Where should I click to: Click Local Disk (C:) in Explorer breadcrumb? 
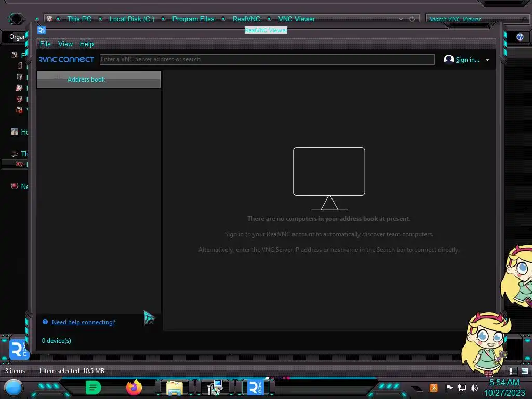tap(131, 19)
